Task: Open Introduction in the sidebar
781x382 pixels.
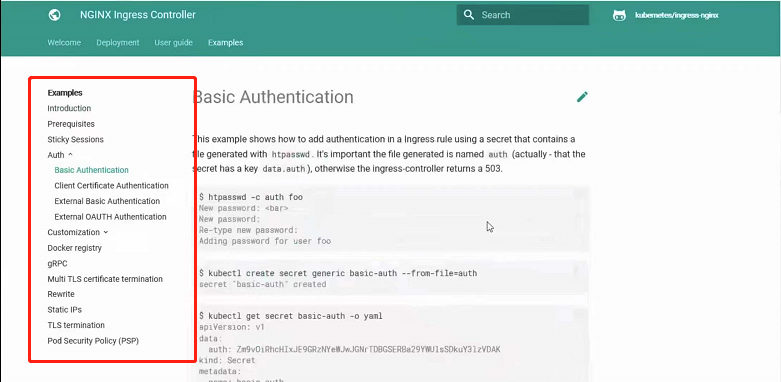Action: click(x=69, y=108)
